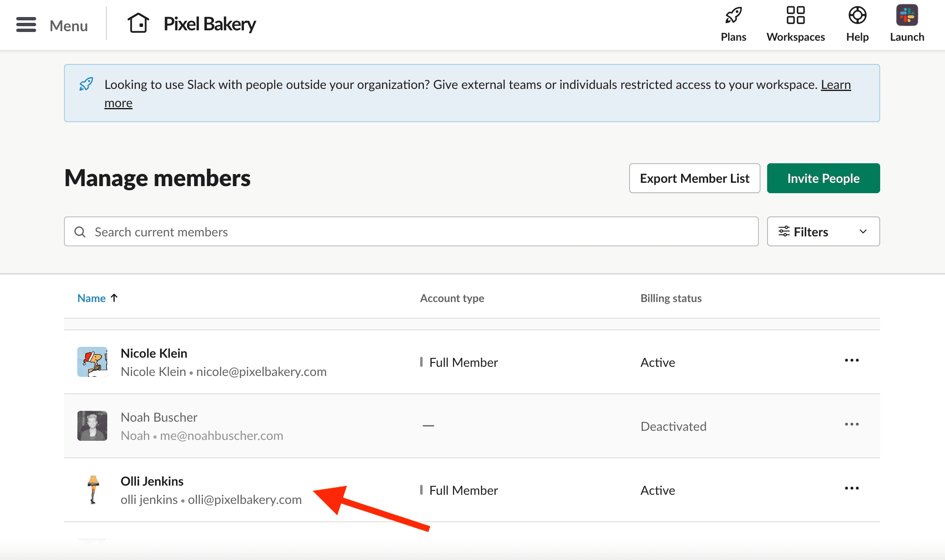Click Export Member List button

pyautogui.click(x=694, y=178)
